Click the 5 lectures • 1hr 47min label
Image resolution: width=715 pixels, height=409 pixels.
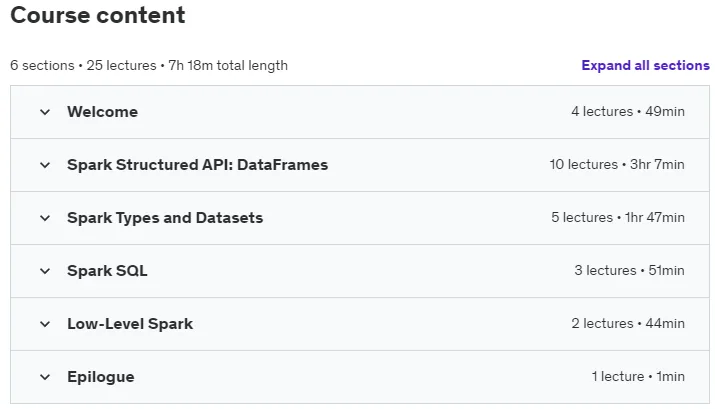618,217
